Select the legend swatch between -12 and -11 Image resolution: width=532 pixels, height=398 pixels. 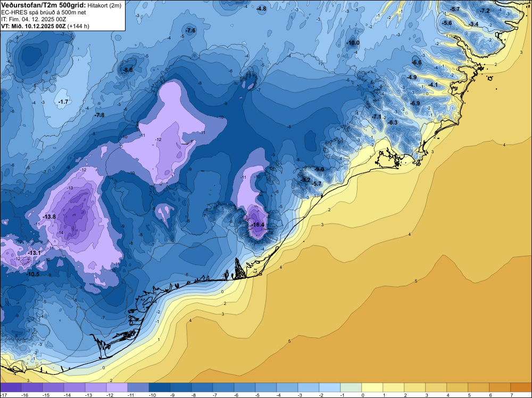point(117,387)
